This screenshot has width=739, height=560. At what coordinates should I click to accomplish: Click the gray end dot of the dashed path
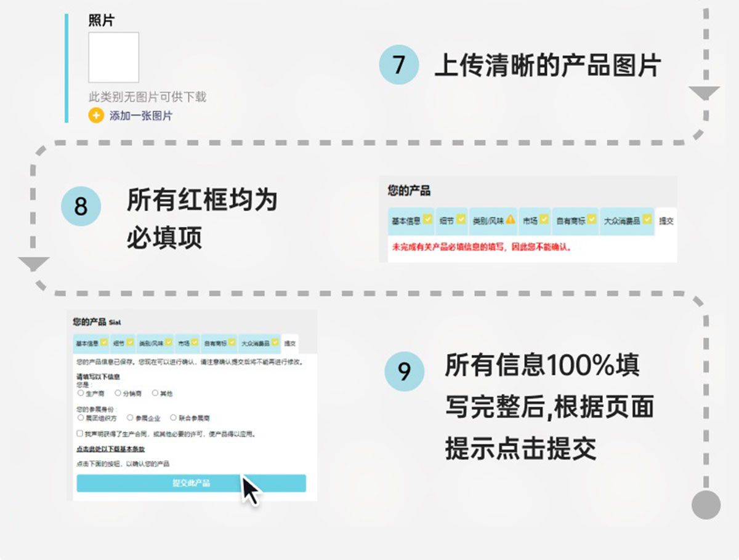[x=706, y=505]
